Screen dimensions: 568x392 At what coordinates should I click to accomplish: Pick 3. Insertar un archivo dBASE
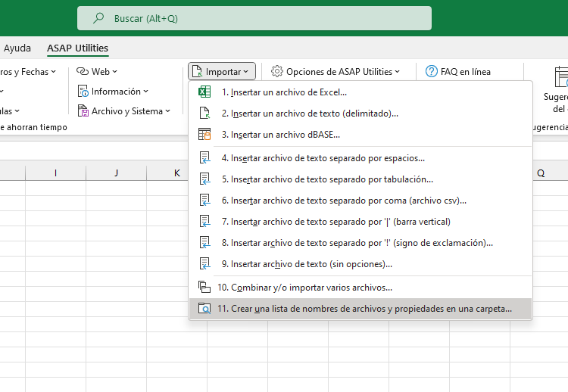[360, 134]
